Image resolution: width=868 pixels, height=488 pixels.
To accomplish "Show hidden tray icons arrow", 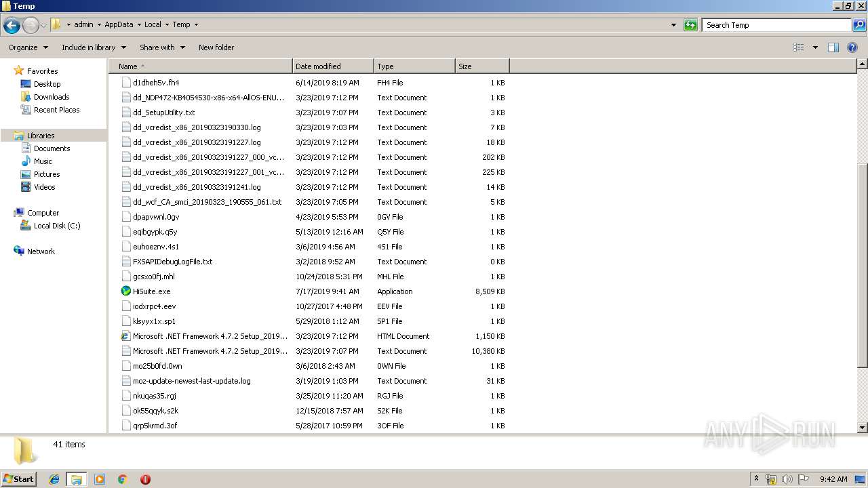I will (756, 479).
